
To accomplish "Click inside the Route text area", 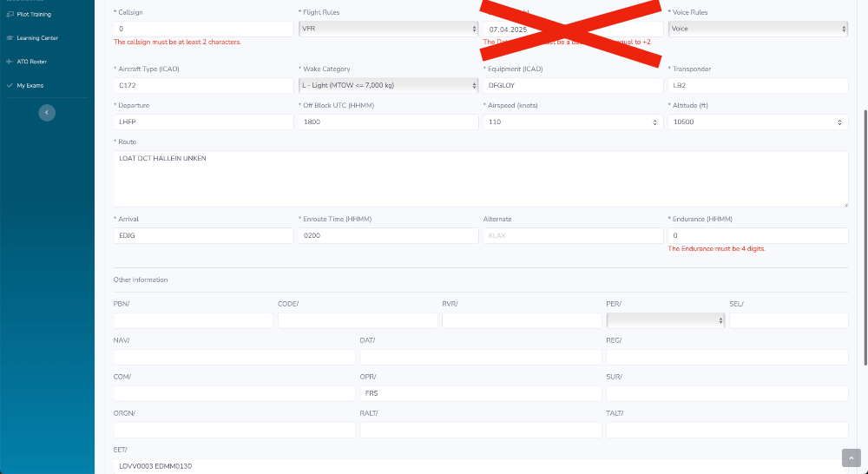I will pos(481,179).
